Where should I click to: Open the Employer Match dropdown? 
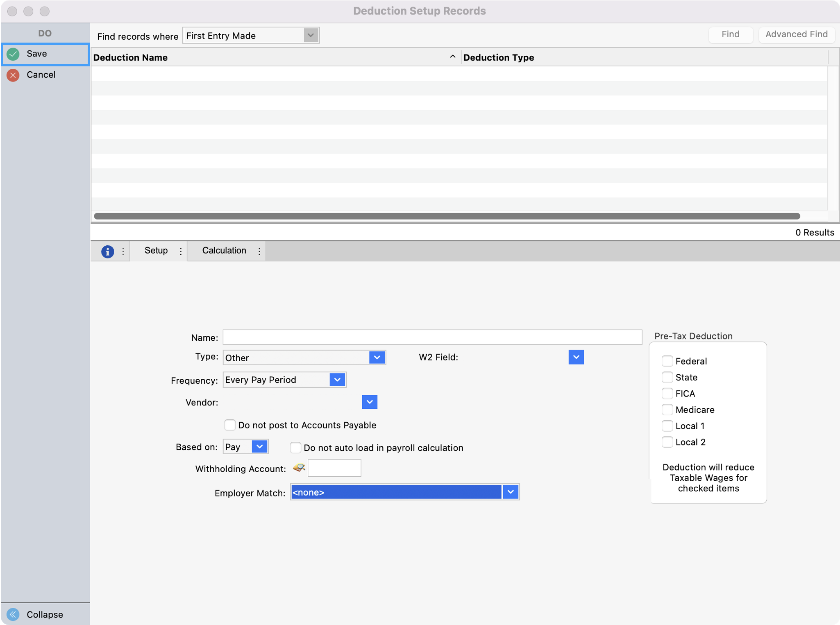[x=510, y=492]
